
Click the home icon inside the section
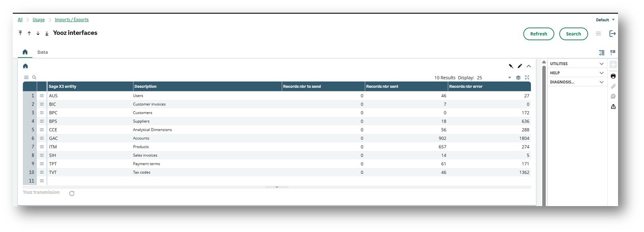coord(26,66)
